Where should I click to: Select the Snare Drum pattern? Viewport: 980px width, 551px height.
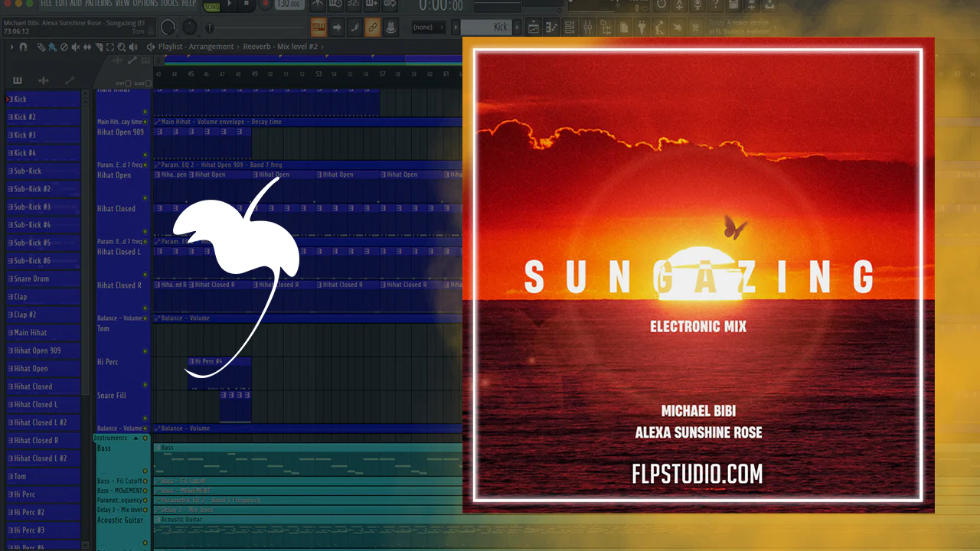click(42, 279)
